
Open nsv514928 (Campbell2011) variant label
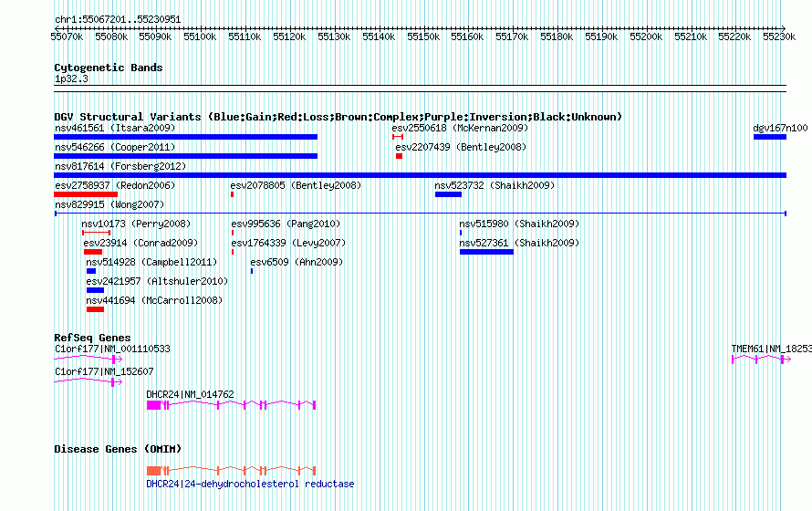tap(151, 262)
